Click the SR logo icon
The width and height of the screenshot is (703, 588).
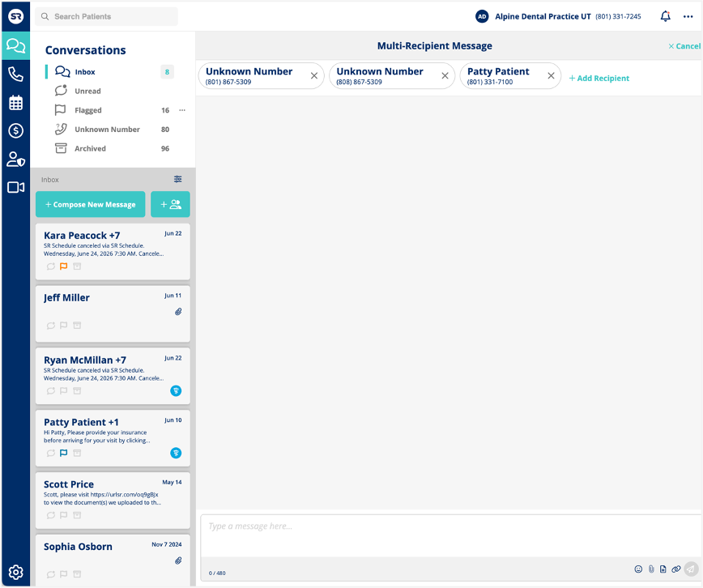(x=15, y=16)
